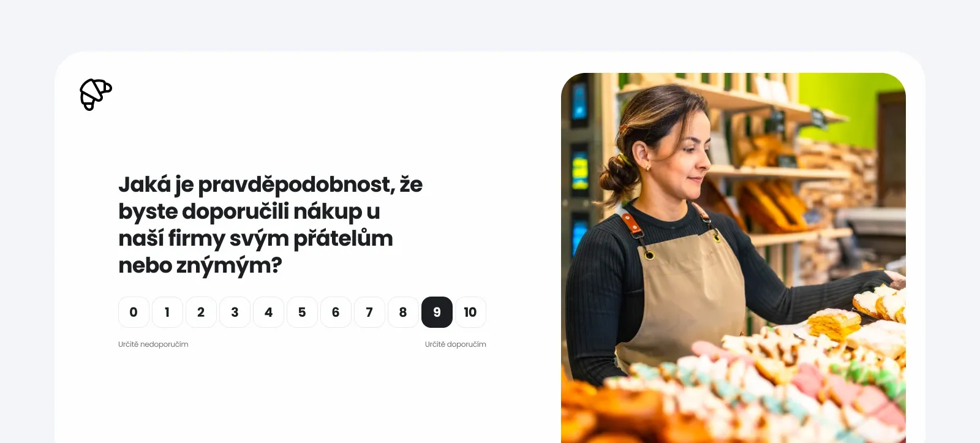
Task: Choose score 3
Action: click(x=235, y=312)
